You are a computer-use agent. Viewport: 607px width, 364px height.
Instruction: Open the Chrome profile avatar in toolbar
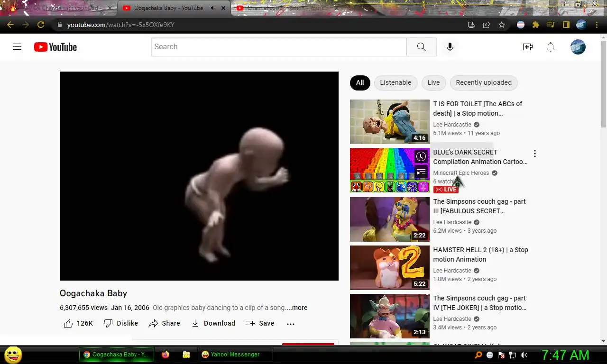click(581, 25)
